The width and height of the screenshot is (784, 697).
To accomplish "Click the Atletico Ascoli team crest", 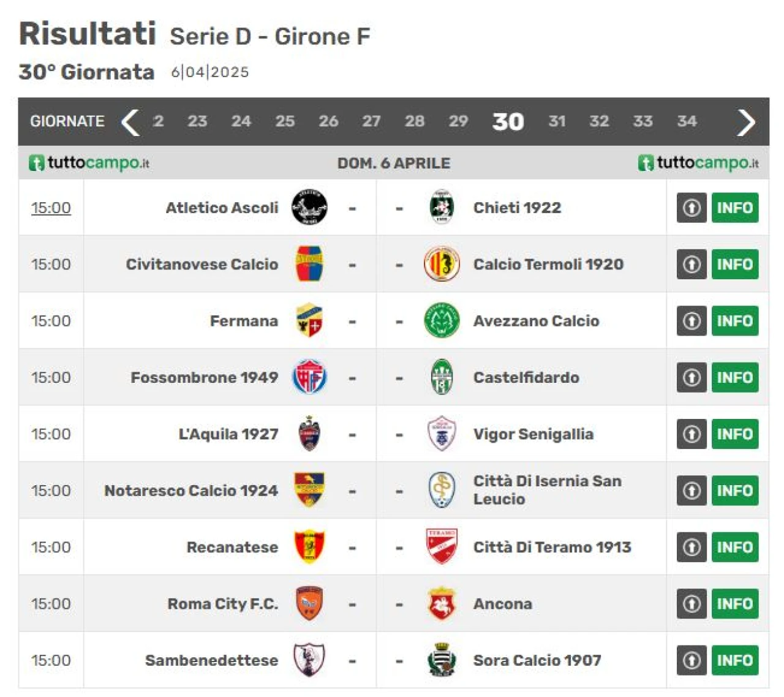I will 309,207.
